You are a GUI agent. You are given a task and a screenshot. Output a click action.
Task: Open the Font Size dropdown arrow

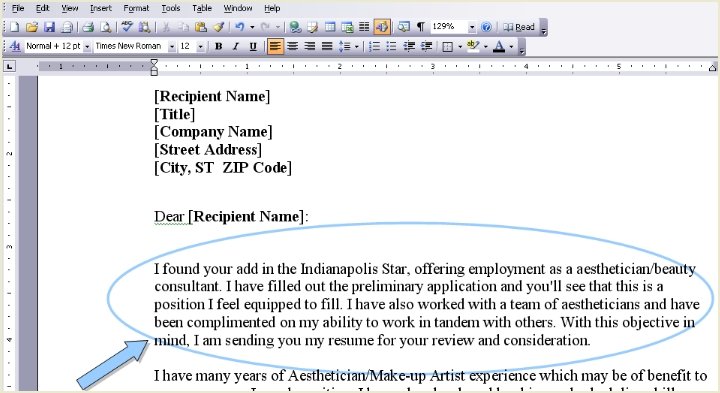[x=200, y=47]
